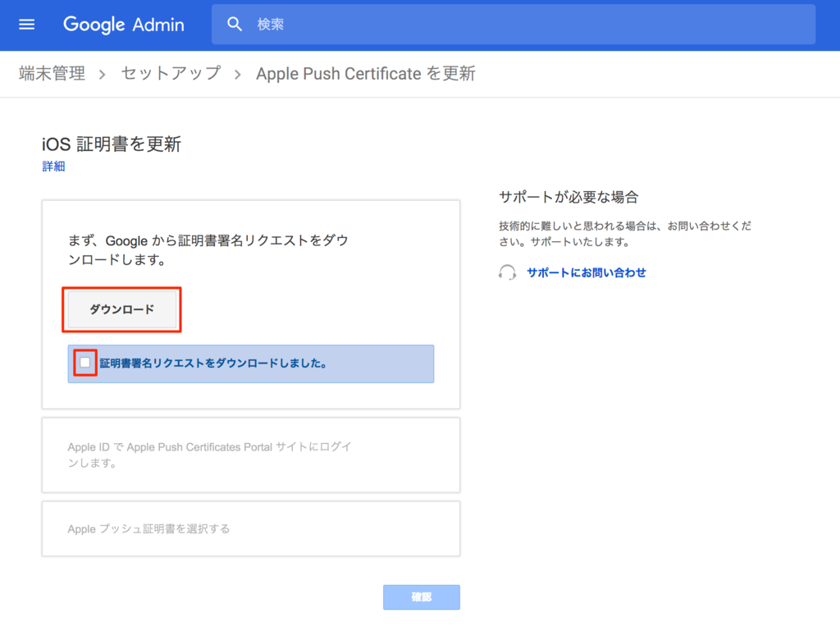Open セットアップ breadcrumb
840x640 pixels.
(171, 73)
